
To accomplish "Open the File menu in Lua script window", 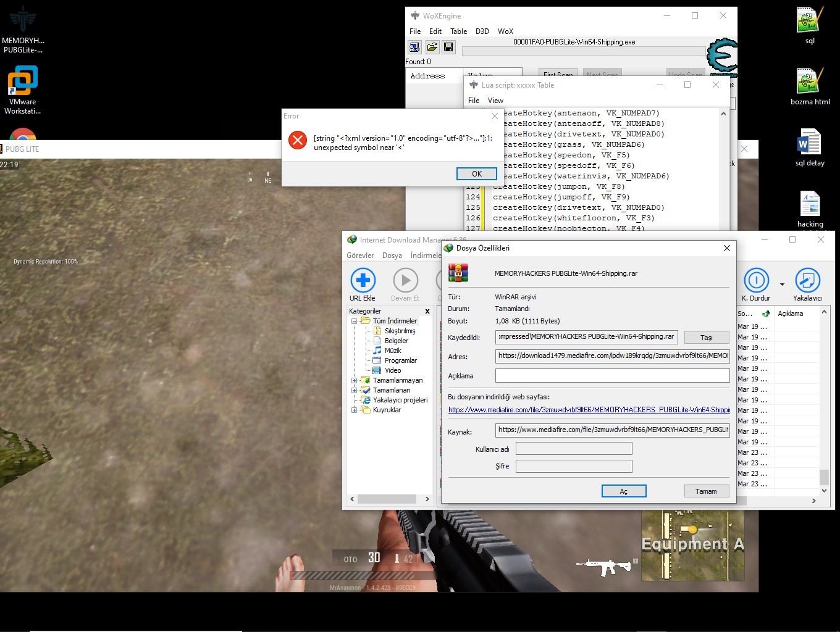I will (x=474, y=101).
